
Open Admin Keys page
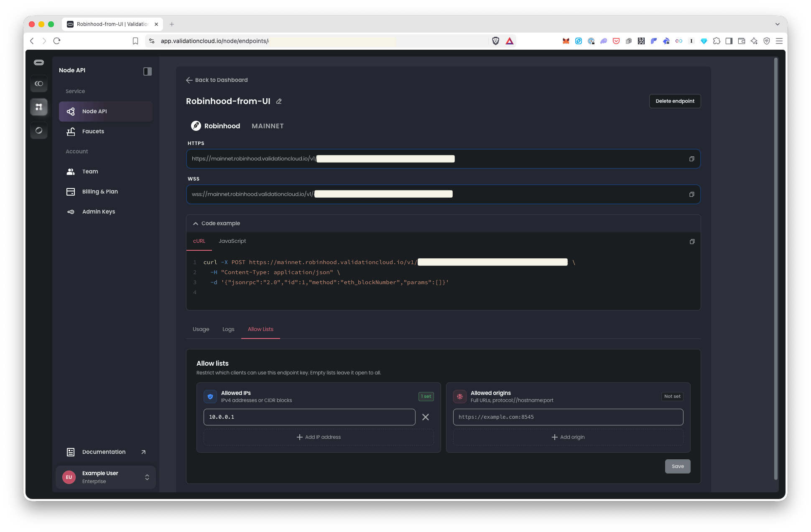point(106,212)
